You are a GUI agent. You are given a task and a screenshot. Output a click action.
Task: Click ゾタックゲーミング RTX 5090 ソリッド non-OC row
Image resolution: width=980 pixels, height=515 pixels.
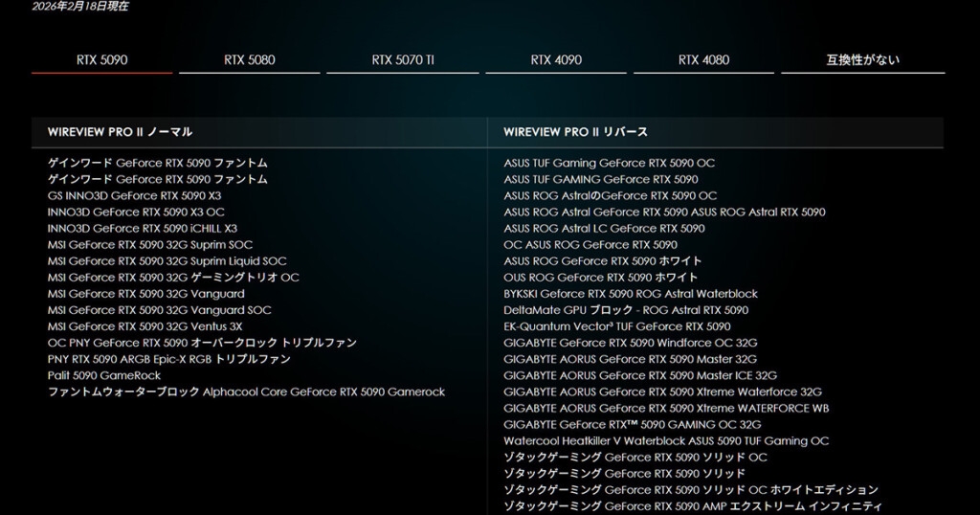click(x=624, y=473)
